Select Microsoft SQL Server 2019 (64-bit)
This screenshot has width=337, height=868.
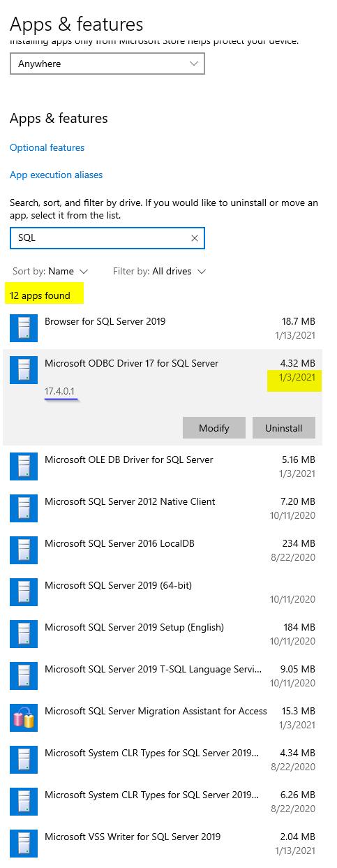(163, 592)
